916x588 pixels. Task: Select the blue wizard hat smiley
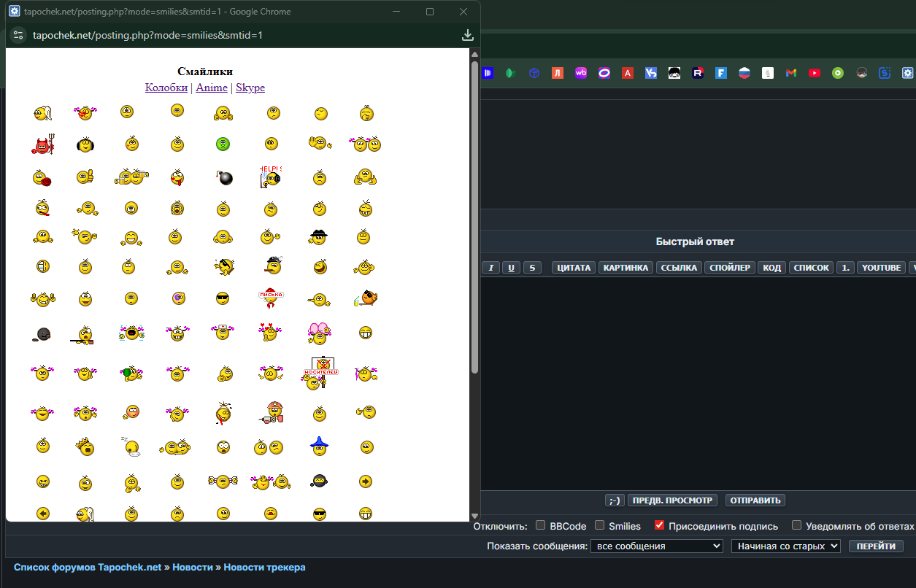(x=318, y=446)
